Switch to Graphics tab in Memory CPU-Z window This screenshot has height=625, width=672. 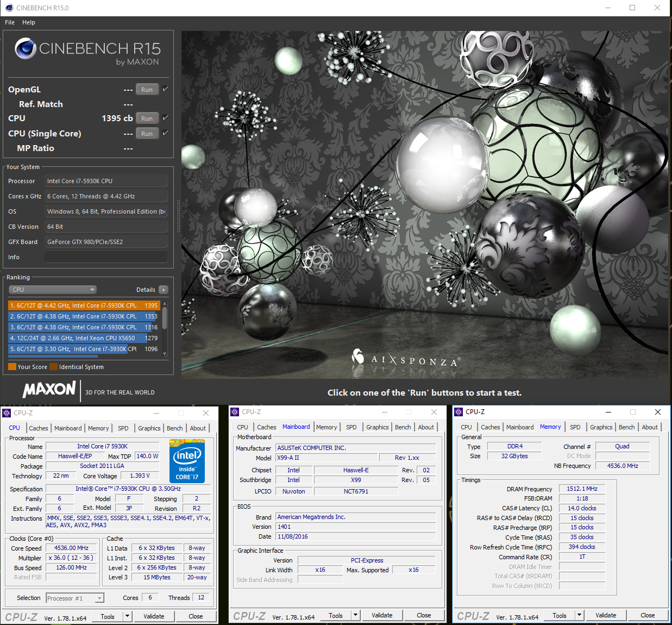click(601, 427)
